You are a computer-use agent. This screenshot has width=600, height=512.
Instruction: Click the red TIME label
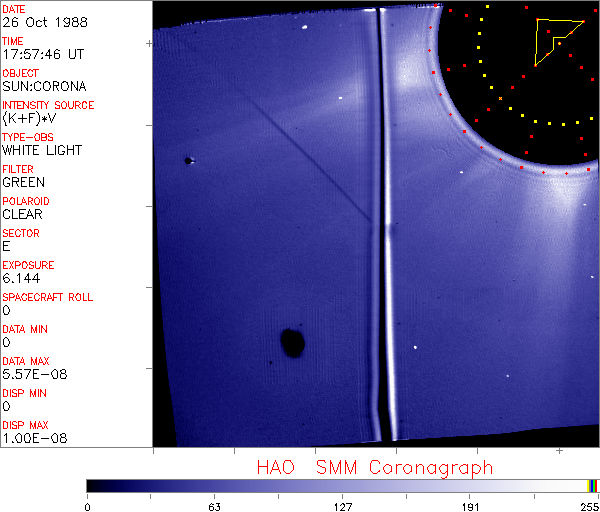click(x=13, y=41)
